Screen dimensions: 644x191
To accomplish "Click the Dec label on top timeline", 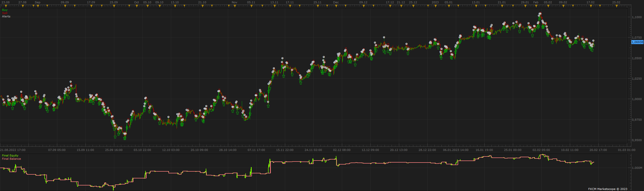I will 336,2.
